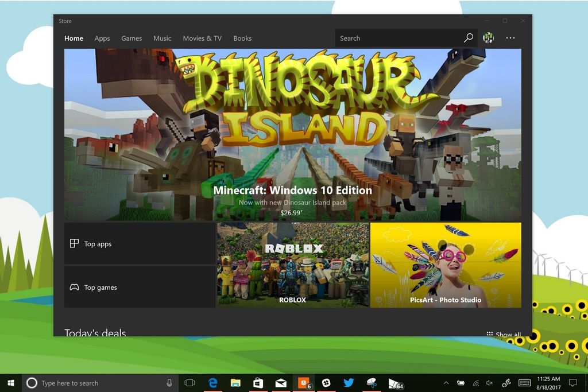Open the Mail app from the taskbar

(281, 383)
